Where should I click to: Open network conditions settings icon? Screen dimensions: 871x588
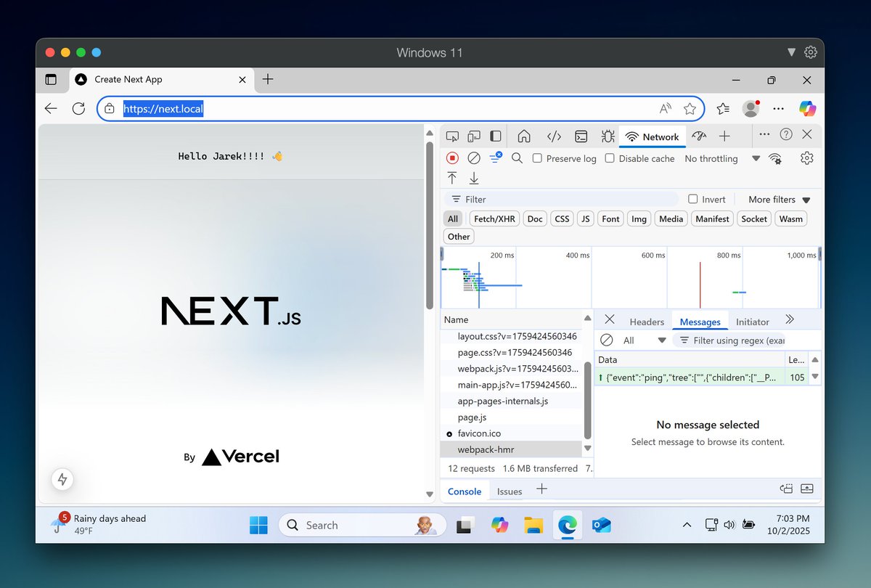[x=775, y=158]
